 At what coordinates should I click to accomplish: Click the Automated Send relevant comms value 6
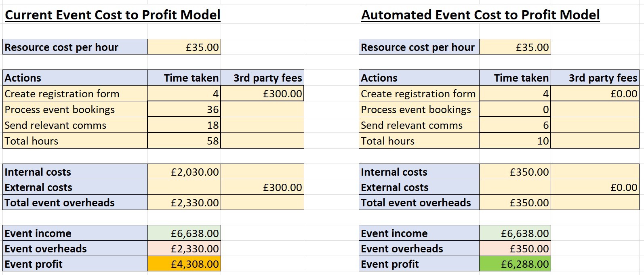tap(515, 125)
